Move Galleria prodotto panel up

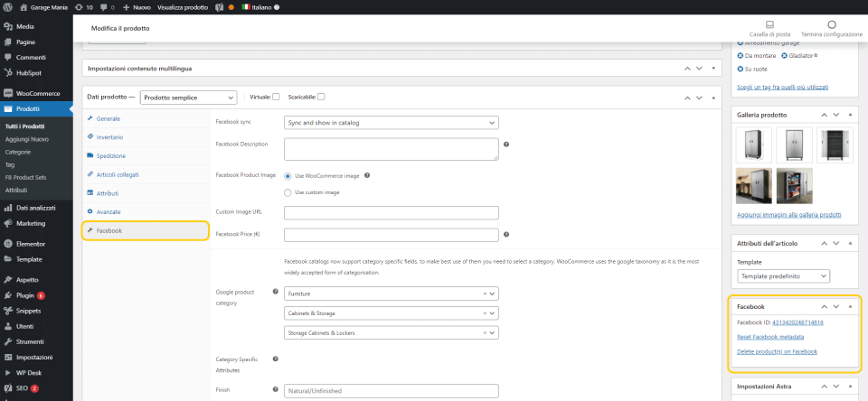point(824,115)
